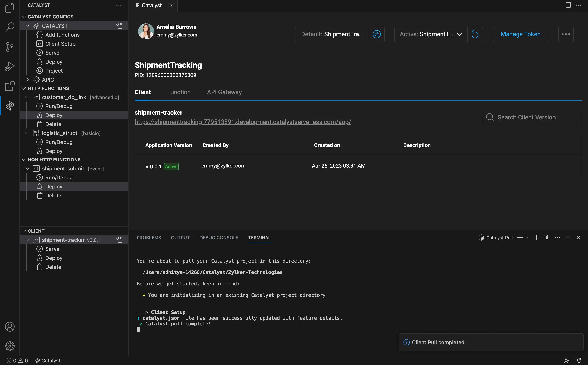Open the Manage gear in activity bar
This screenshot has width=588, height=365.
pos(10,346)
